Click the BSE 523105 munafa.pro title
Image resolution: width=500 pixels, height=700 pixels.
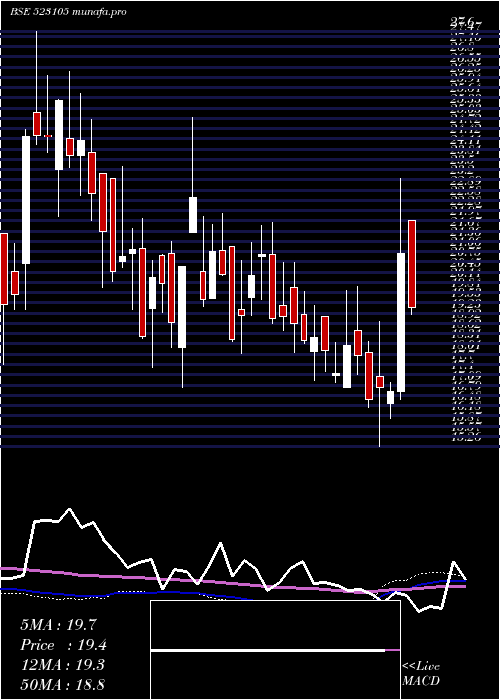[68, 12]
